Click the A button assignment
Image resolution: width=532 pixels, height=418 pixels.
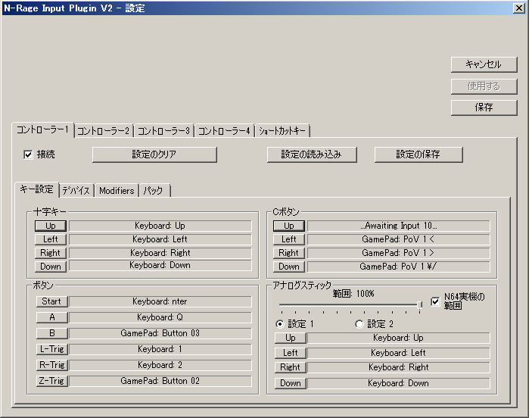(x=51, y=317)
